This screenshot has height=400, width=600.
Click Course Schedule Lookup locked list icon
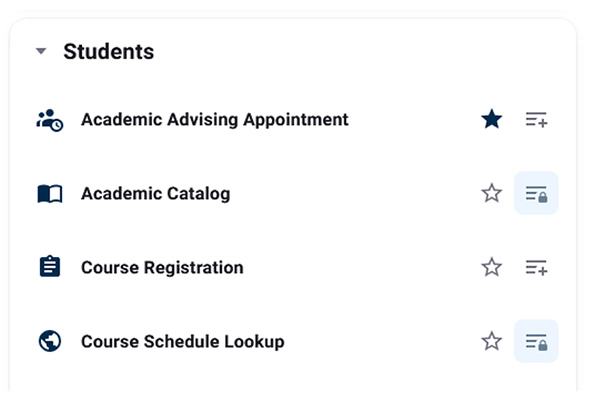click(x=537, y=342)
